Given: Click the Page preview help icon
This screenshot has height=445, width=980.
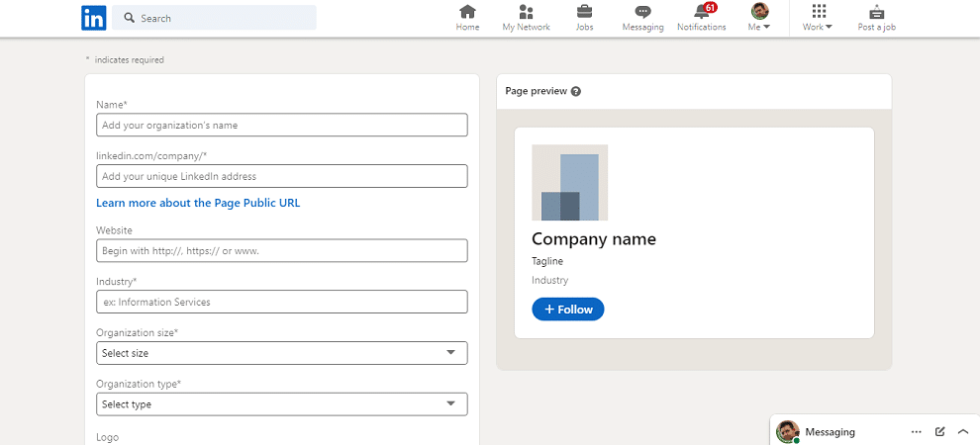Looking at the screenshot, I should coord(576,91).
